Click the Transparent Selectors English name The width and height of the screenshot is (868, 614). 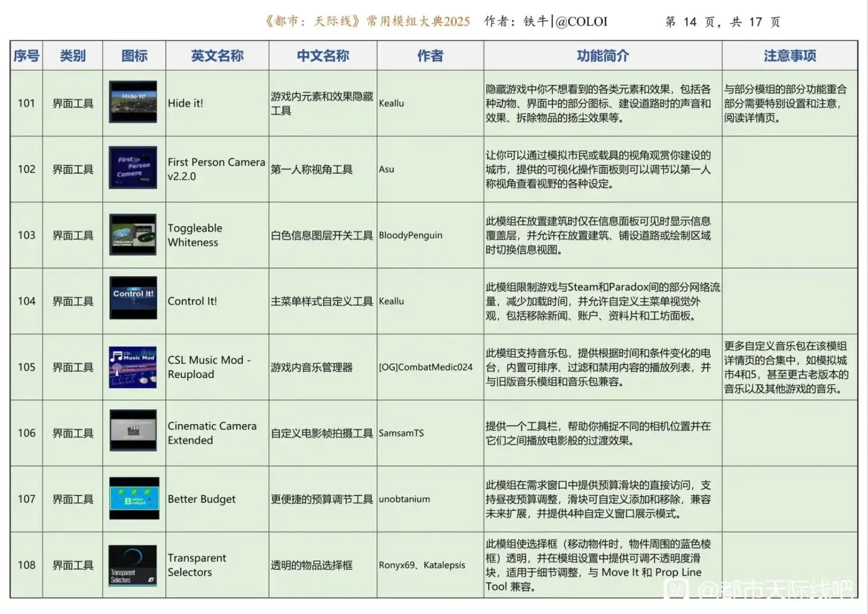click(x=197, y=565)
